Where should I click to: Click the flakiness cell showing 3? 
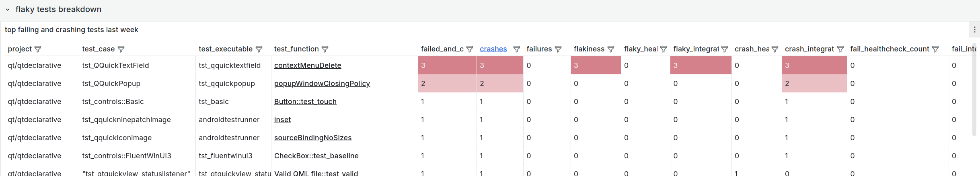point(595,65)
